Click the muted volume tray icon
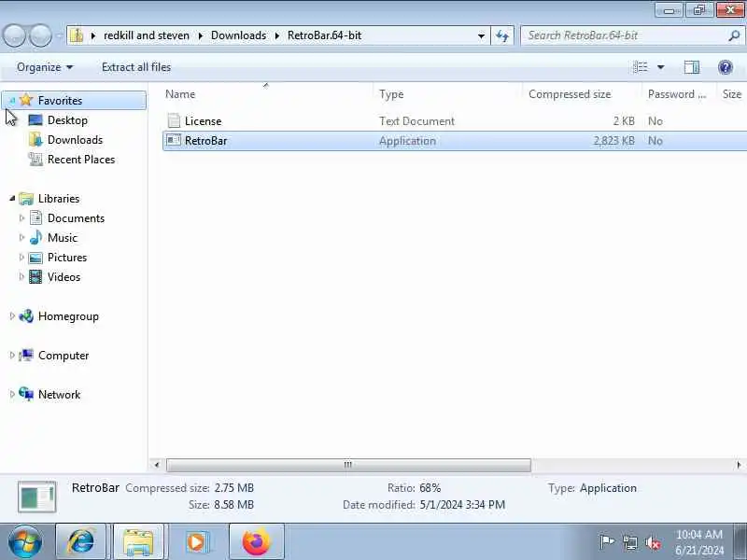The height and width of the screenshot is (560, 747). coord(653,542)
